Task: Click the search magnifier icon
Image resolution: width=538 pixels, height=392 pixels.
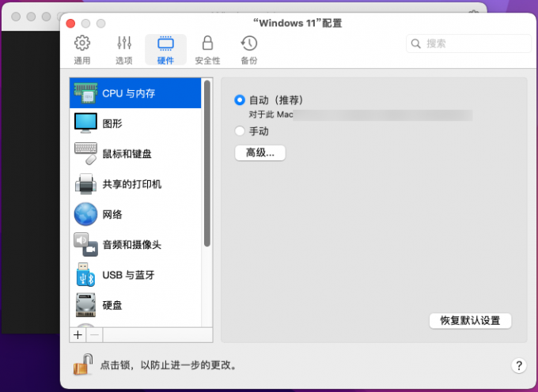Action: 416,43
